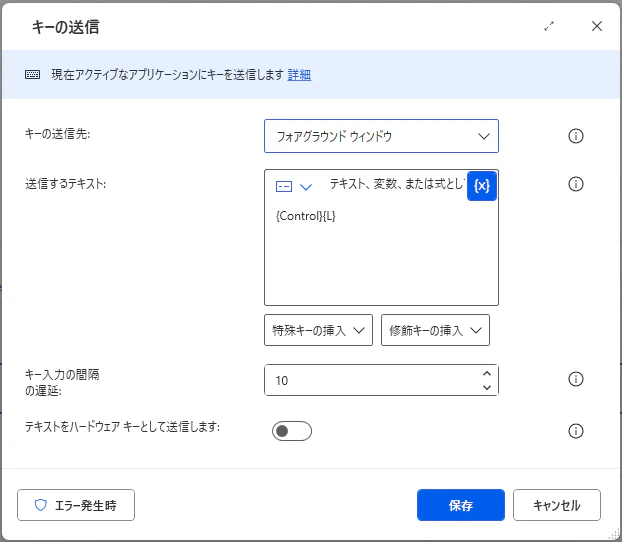Click the info icon beside 送信するテキスト
Image resolution: width=622 pixels, height=542 pixels.
point(576,184)
